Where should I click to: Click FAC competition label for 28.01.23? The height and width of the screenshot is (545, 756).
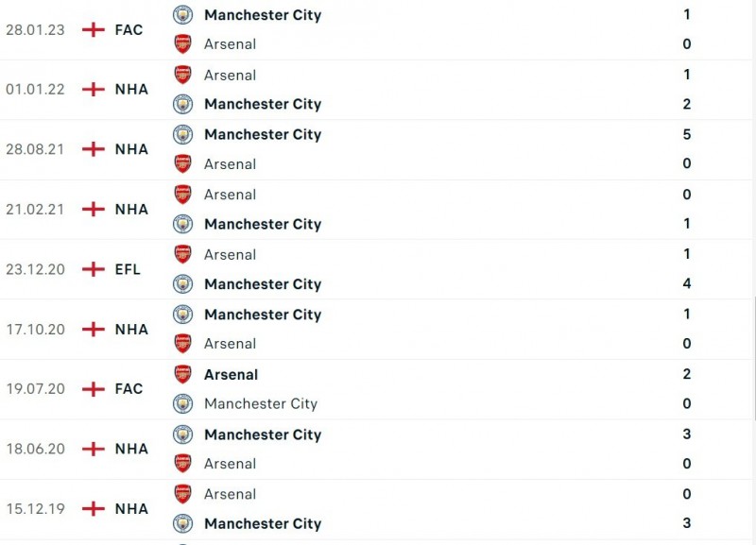129,29
